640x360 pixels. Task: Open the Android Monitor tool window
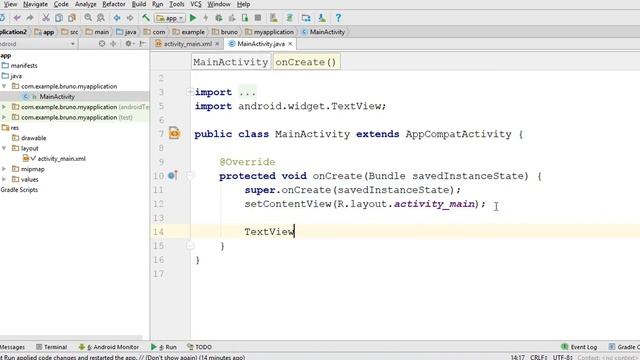[109, 347]
